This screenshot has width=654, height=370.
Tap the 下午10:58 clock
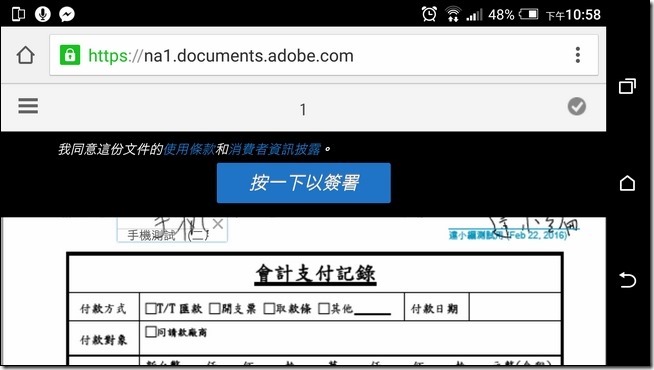(573, 15)
